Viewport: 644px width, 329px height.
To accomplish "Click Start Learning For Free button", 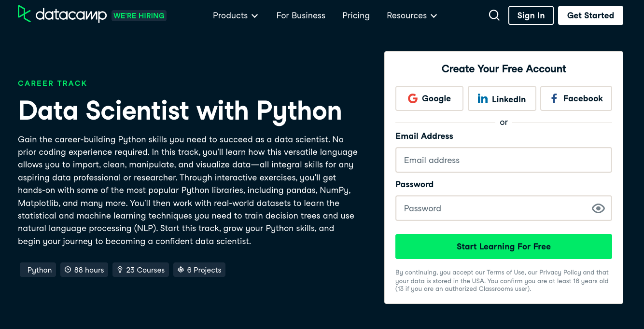I will [504, 247].
